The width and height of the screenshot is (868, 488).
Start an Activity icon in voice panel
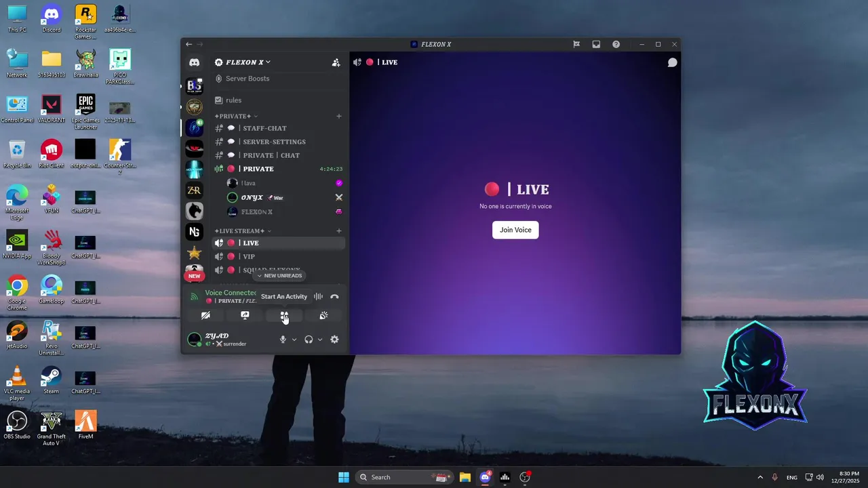coord(284,315)
